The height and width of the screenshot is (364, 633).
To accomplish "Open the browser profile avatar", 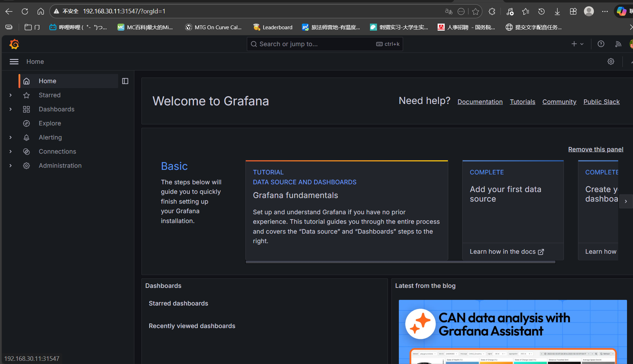I will 589,11.
